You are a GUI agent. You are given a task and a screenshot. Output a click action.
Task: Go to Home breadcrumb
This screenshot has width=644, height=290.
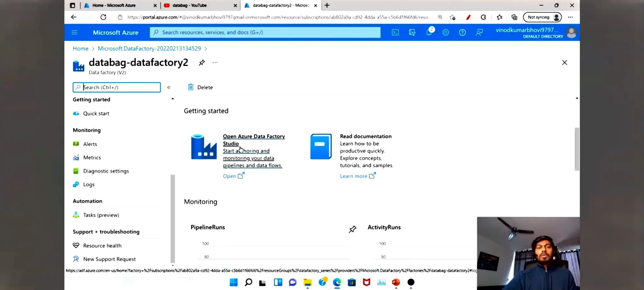(x=80, y=48)
